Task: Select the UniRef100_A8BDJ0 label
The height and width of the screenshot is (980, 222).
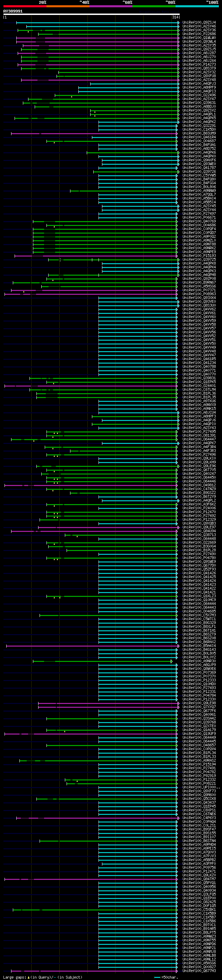Action: tap(199, 106)
